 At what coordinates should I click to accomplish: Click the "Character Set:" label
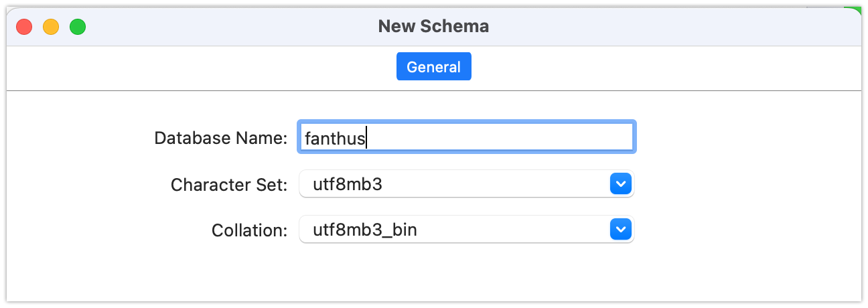coord(228,185)
